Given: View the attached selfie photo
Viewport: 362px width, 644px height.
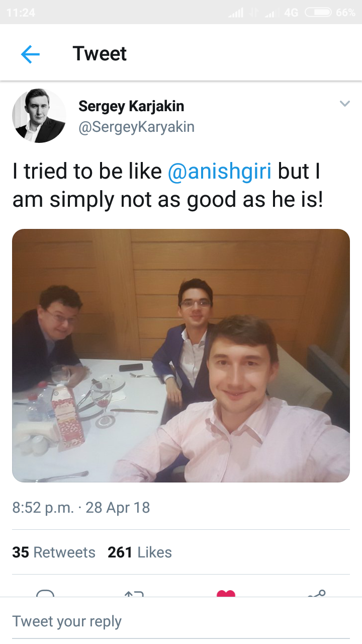Looking at the screenshot, I should click(x=181, y=356).
